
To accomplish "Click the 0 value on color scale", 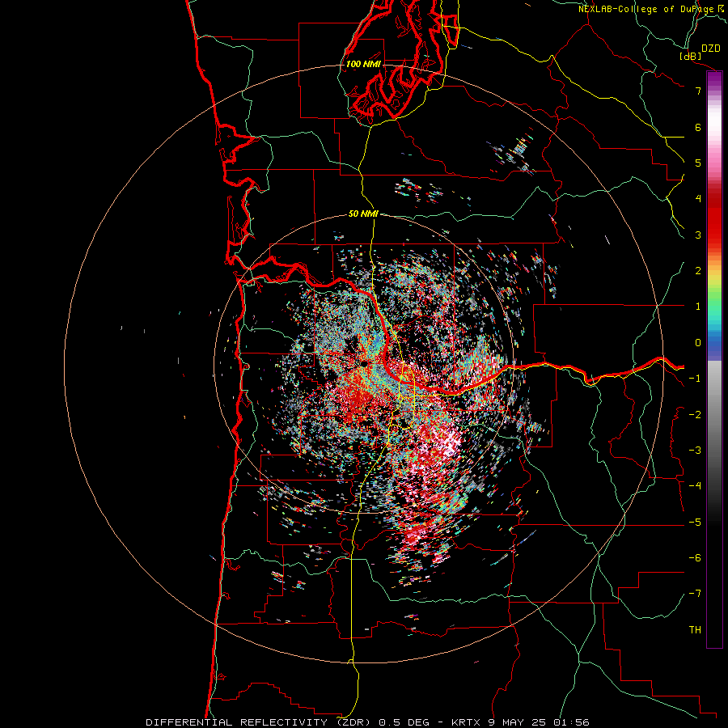I will [x=698, y=343].
